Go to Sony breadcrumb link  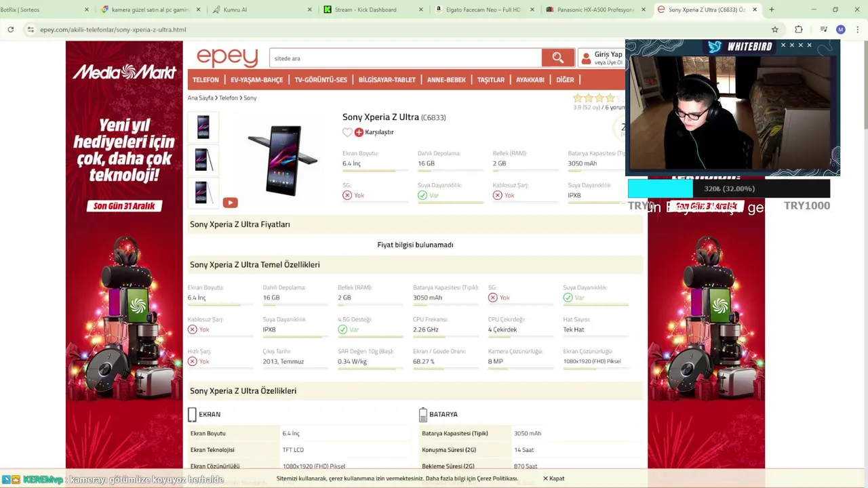[x=250, y=98]
